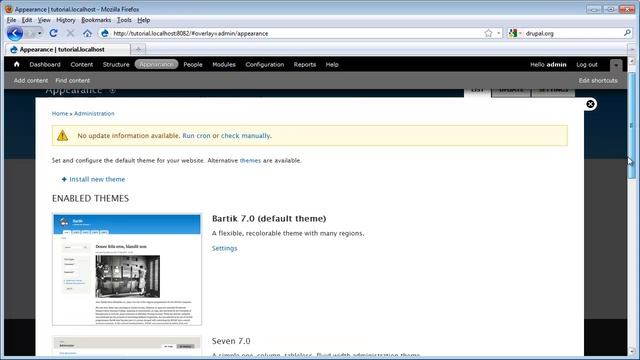Open Structure in the admin toolbar

click(x=116, y=64)
